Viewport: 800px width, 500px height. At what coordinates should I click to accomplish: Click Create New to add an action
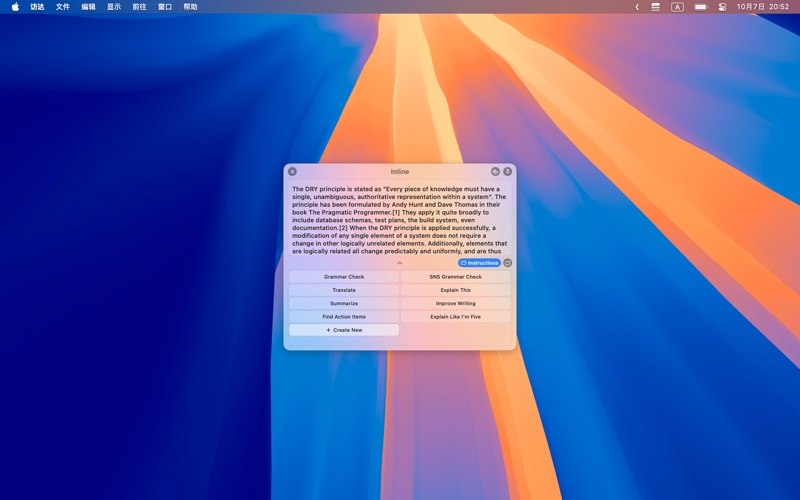coord(344,330)
